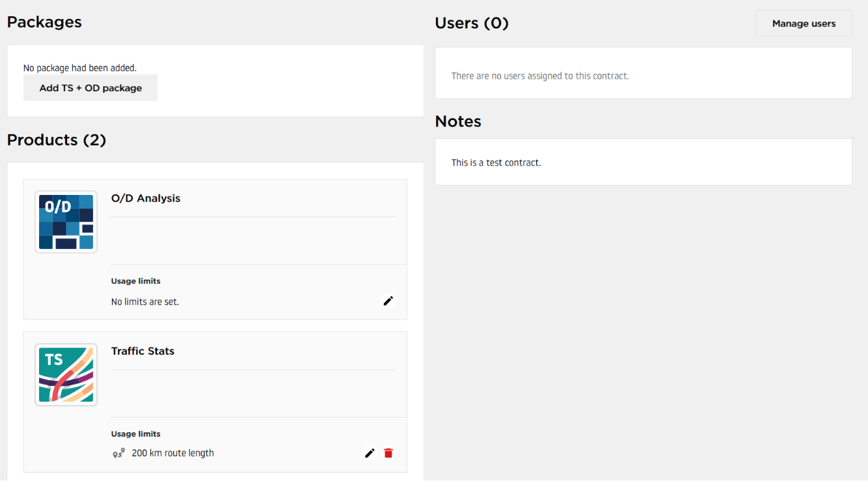Click the Notes heading
868x489 pixels.
pyautogui.click(x=458, y=121)
